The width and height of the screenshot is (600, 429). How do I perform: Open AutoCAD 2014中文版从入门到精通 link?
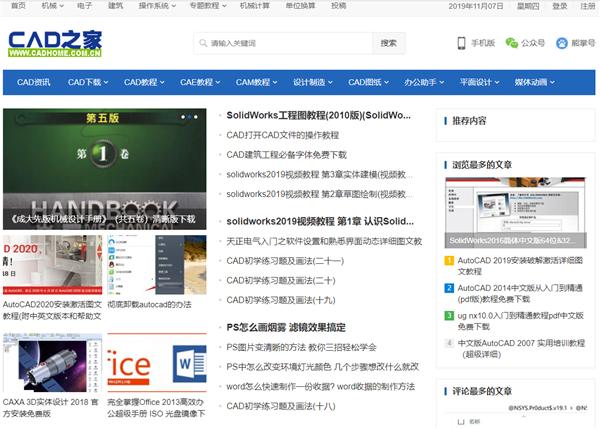click(520, 294)
